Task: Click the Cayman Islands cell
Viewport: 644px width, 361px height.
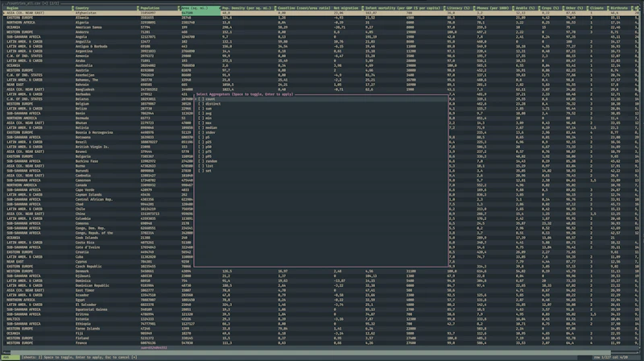Action: pos(89,195)
